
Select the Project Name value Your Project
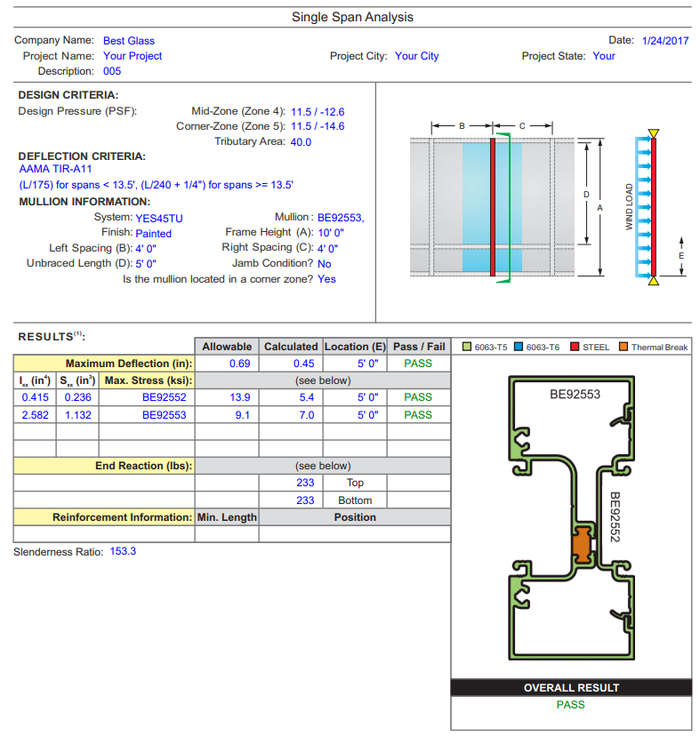click(133, 56)
